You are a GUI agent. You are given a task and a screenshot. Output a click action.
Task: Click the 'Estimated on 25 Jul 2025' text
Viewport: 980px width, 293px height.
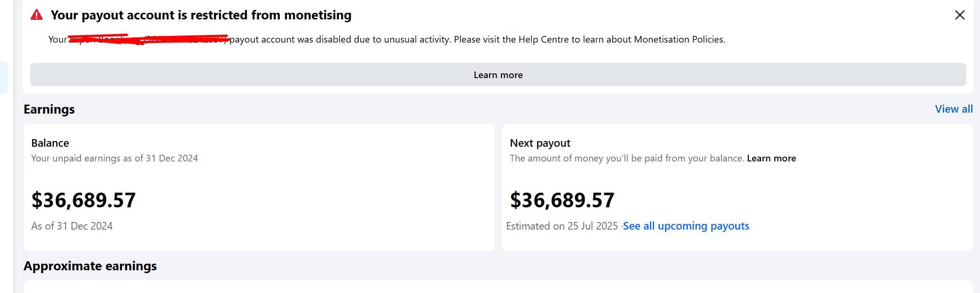click(562, 226)
